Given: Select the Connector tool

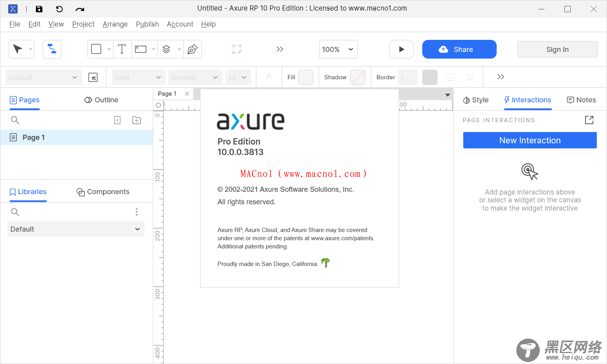Looking at the screenshot, I should pos(52,49).
